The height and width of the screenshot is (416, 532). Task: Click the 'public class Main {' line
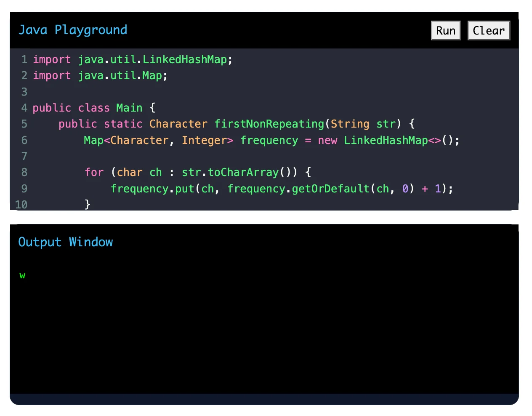pos(94,108)
